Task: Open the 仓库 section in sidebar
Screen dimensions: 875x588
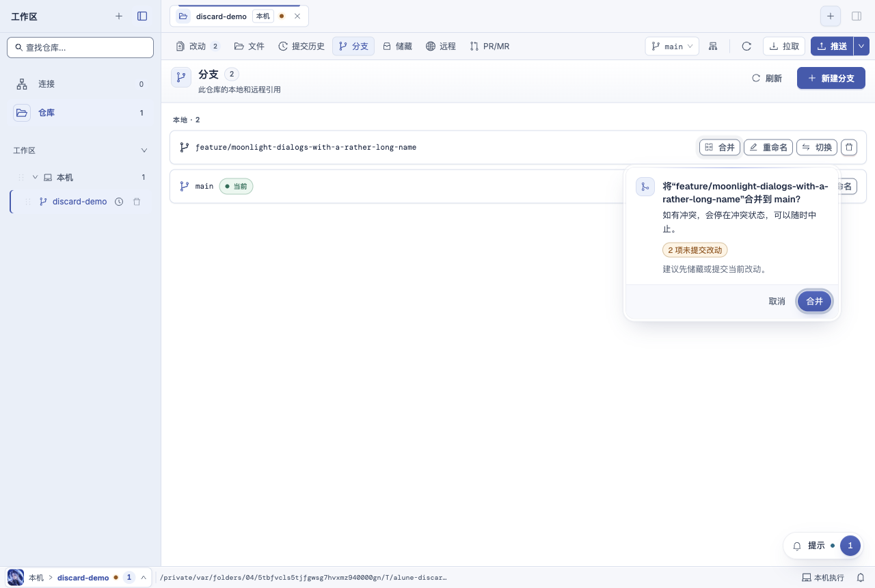Action: tap(81, 113)
